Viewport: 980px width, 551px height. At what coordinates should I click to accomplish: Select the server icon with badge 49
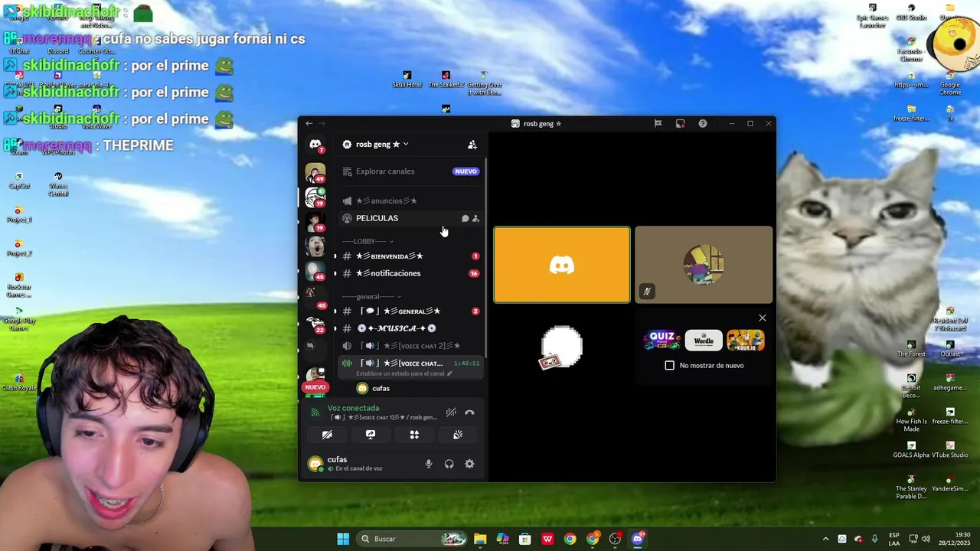pyautogui.click(x=315, y=173)
